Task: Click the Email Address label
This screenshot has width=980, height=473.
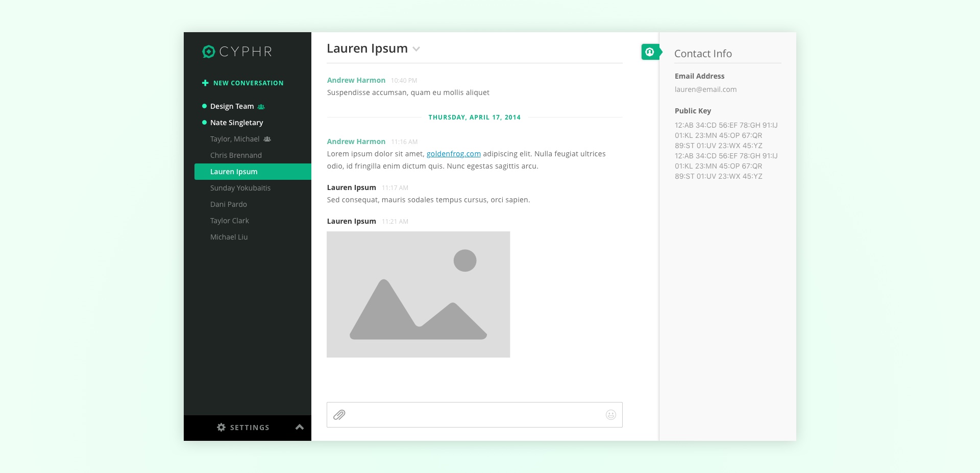Action: (699, 76)
